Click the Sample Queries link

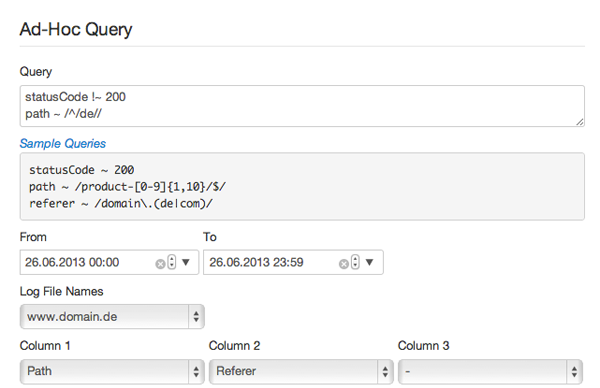tap(63, 143)
